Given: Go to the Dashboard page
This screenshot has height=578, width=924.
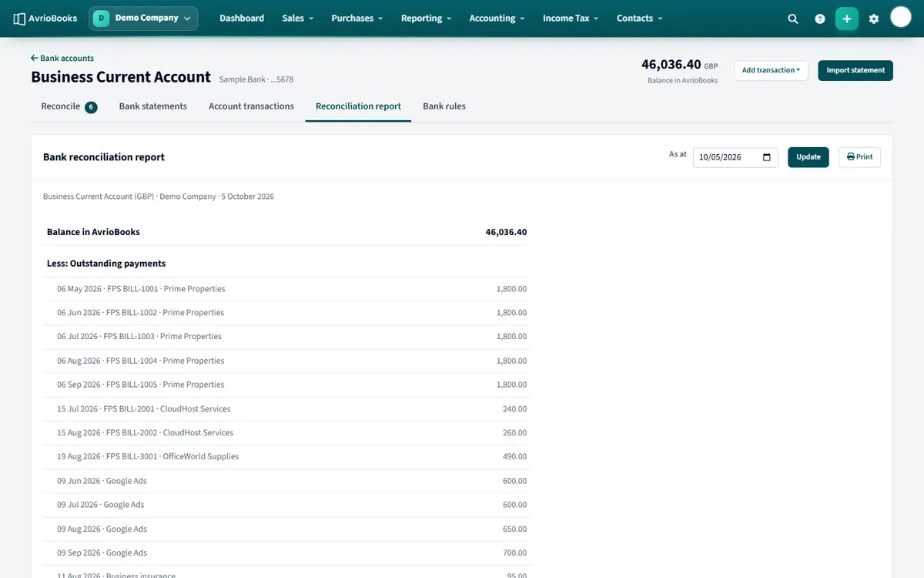Looking at the screenshot, I should (x=242, y=18).
